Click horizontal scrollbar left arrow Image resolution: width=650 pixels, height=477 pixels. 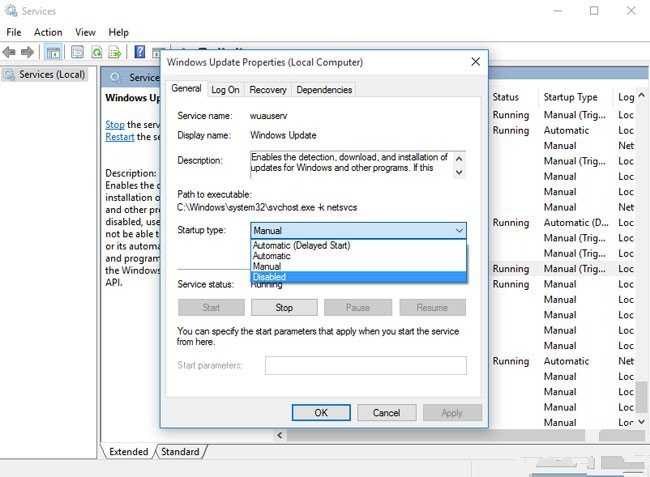coord(280,435)
